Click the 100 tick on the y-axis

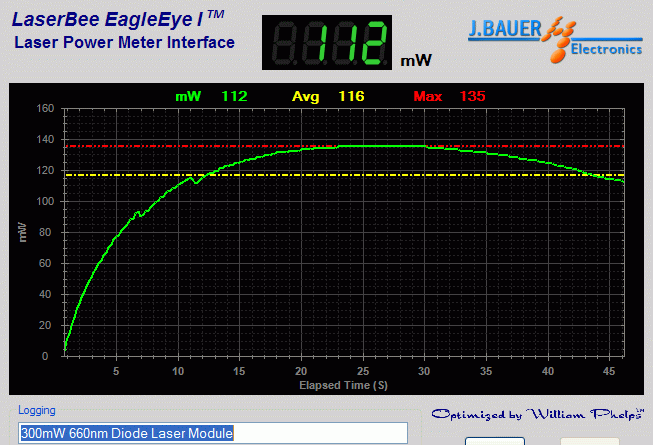pyautogui.click(x=45, y=201)
